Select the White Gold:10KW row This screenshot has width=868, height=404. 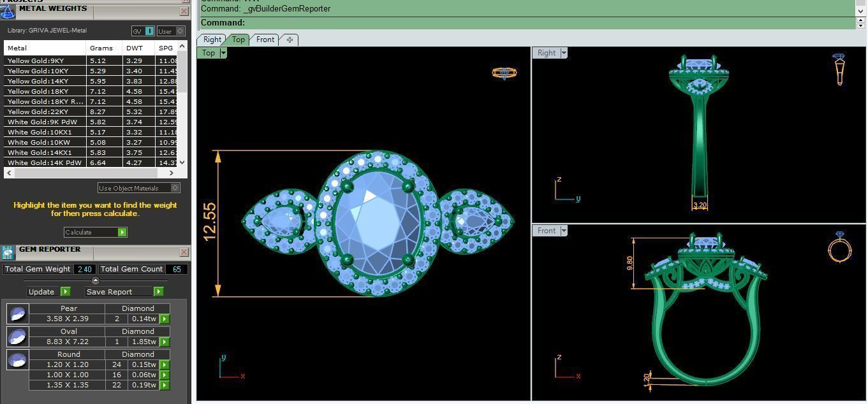pos(91,142)
